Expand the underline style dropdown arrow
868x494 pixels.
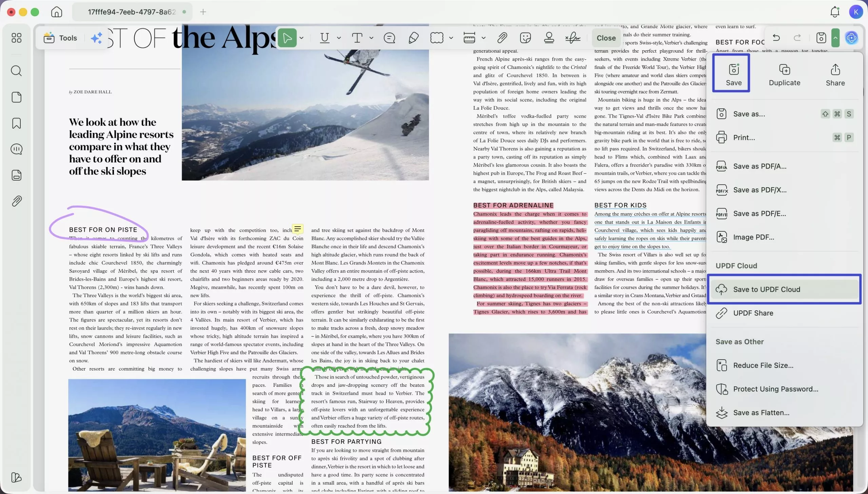point(339,38)
